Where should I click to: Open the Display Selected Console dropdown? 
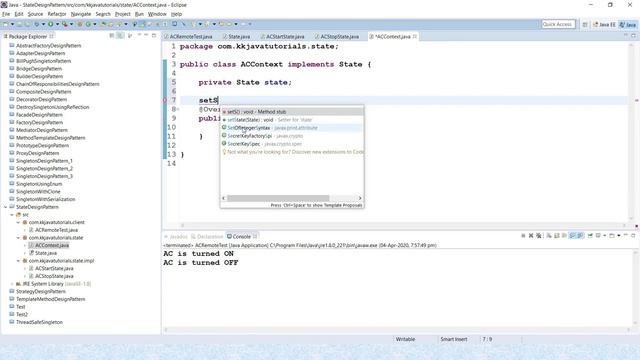pos(605,236)
